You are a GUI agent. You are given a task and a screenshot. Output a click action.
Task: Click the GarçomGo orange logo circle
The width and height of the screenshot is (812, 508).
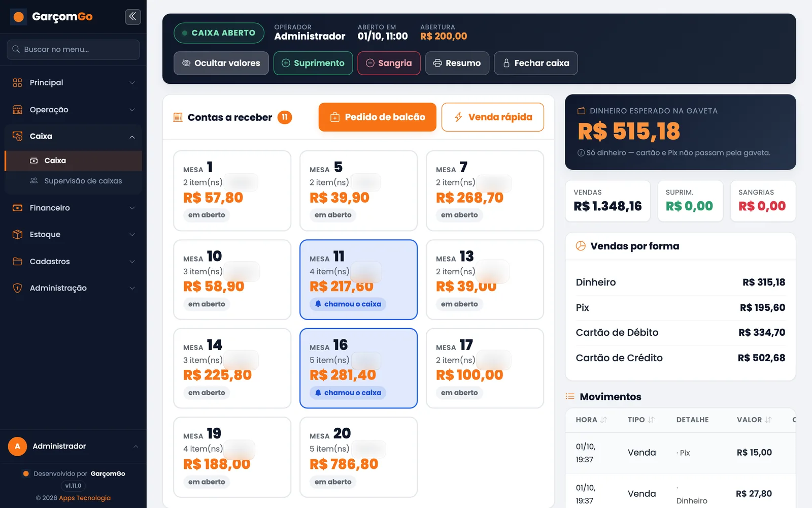(x=19, y=17)
